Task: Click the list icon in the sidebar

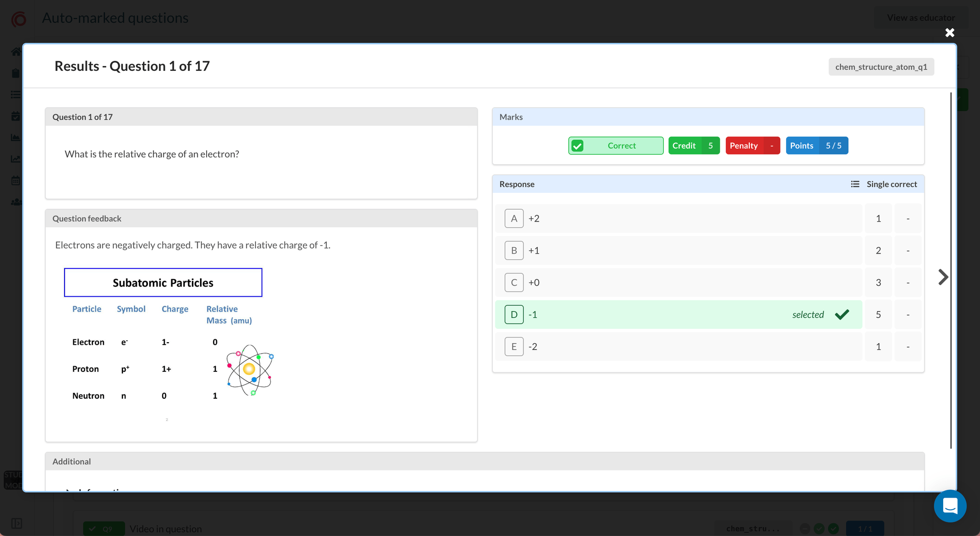Action: (16, 95)
